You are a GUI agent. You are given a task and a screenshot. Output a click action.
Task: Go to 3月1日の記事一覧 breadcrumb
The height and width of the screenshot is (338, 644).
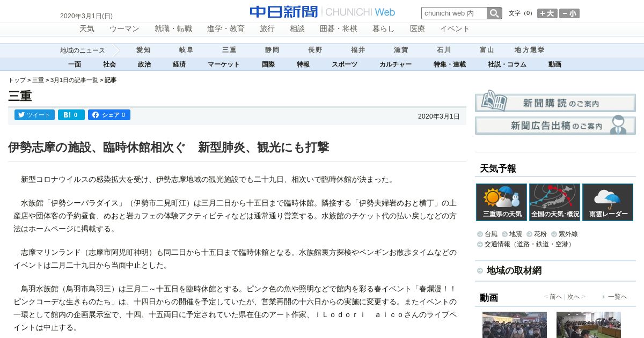[x=74, y=80]
